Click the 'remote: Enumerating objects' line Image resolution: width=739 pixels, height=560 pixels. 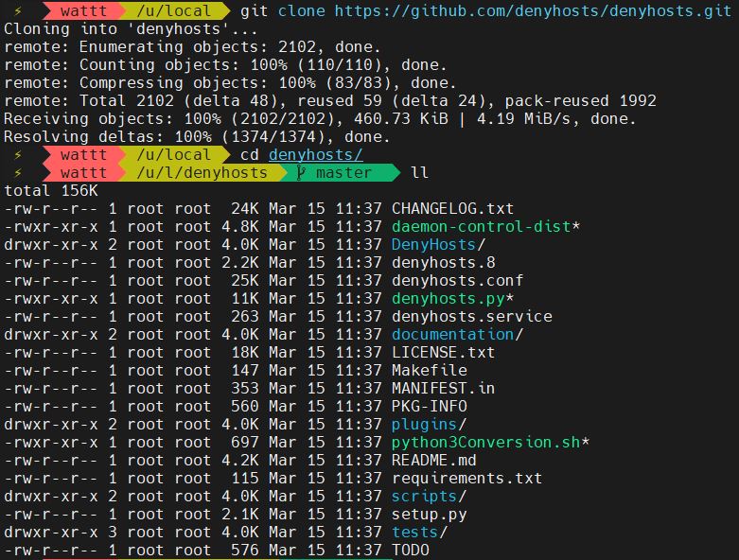pos(192,47)
